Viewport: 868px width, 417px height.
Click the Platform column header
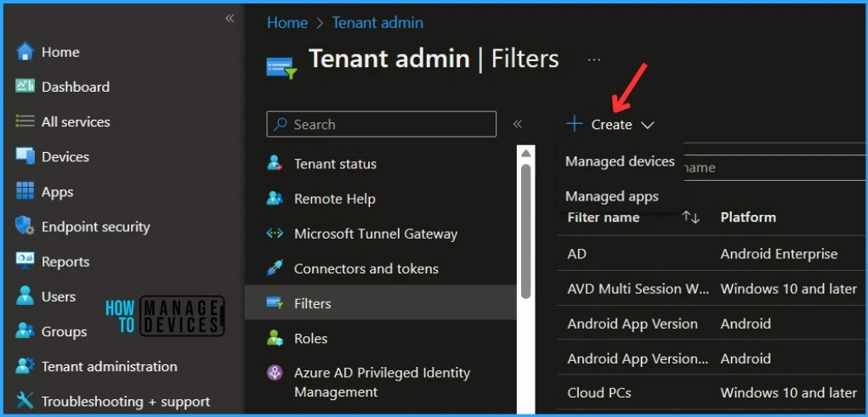[748, 217]
